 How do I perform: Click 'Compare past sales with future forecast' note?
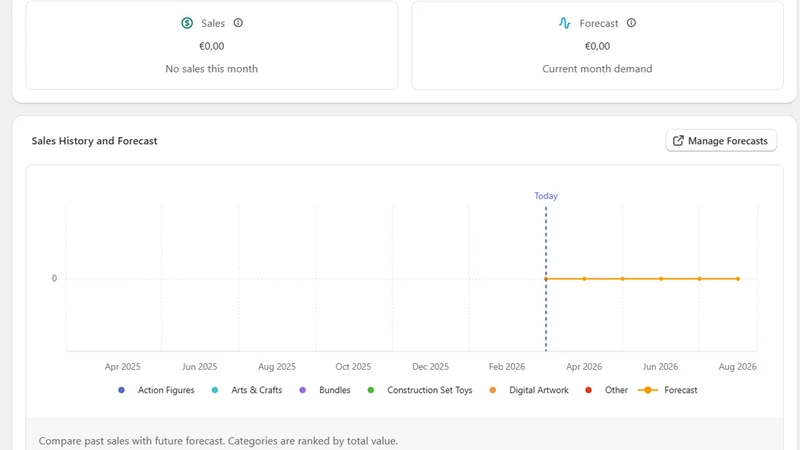(x=218, y=441)
